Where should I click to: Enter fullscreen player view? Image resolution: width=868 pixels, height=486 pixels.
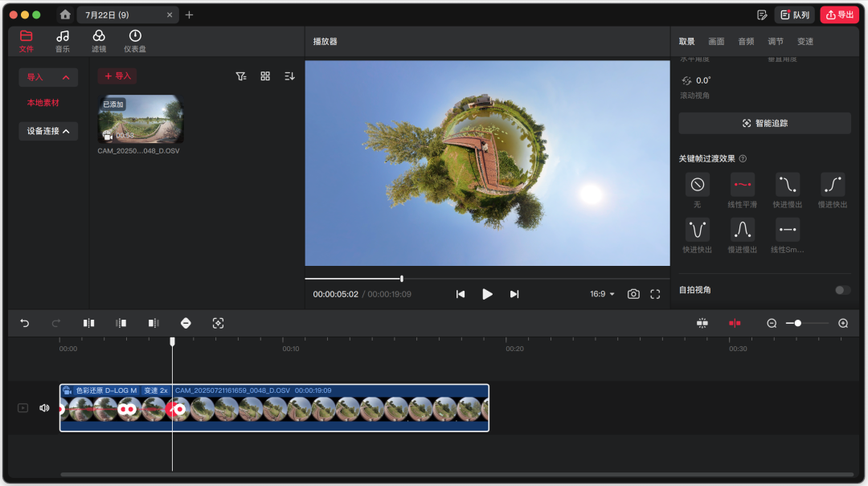pyautogui.click(x=655, y=294)
